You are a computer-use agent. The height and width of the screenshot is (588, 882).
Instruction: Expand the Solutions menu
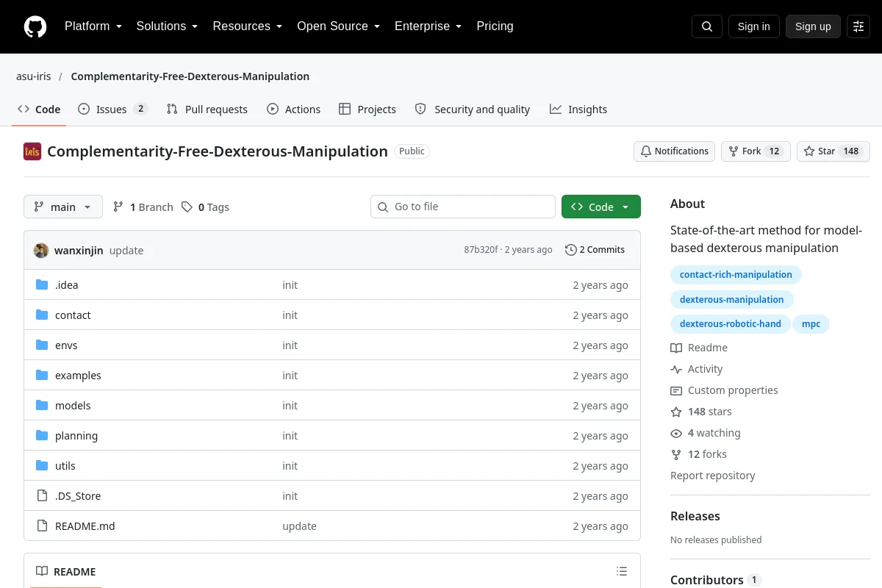tap(167, 26)
